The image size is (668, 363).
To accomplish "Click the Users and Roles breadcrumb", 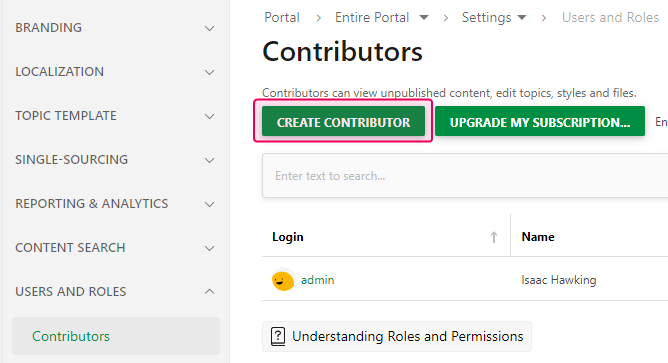I will coord(610,17).
